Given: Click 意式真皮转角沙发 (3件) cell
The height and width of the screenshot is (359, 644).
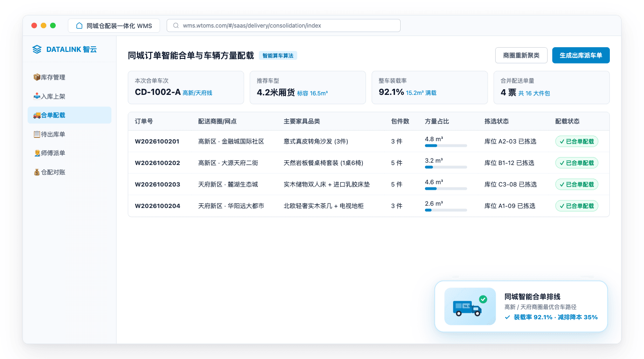Looking at the screenshot, I should tap(316, 141).
